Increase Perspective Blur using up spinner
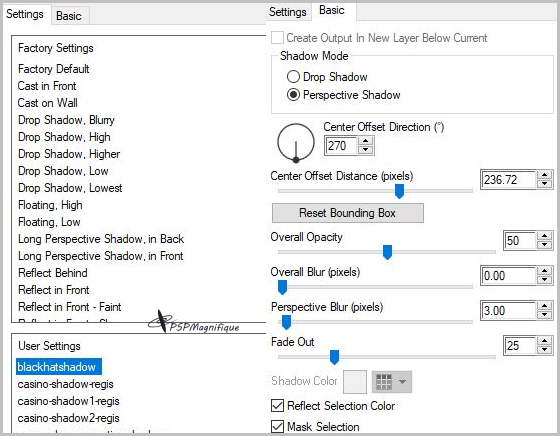This screenshot has width=560, height=436. 544,306
